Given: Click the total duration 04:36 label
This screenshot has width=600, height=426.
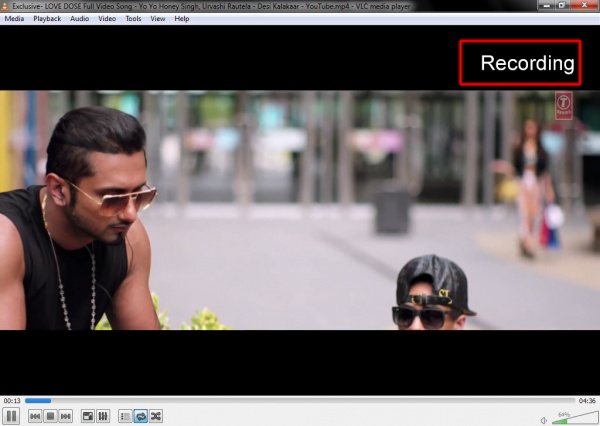Looking at the screenshot, I should (x=587, y=401).
